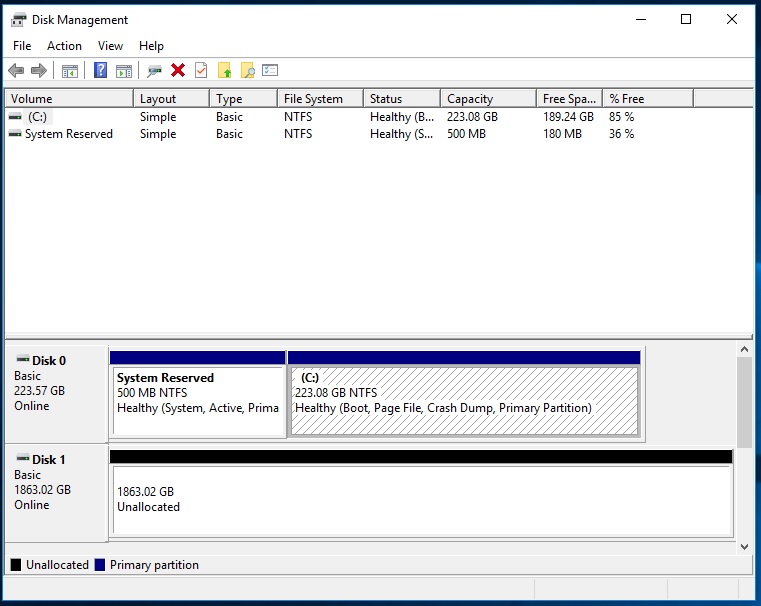Open the Help menu
This screenshot has width=761, height=606.
pos(151,46)
